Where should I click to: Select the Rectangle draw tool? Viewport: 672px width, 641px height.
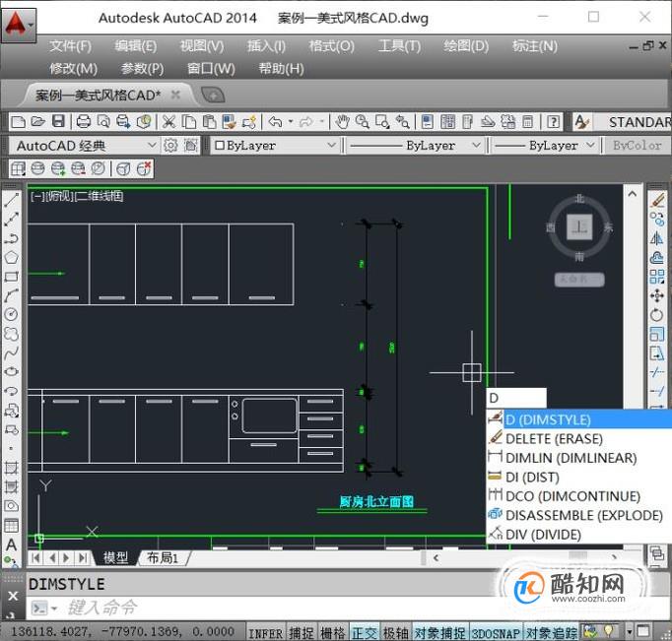11,277
